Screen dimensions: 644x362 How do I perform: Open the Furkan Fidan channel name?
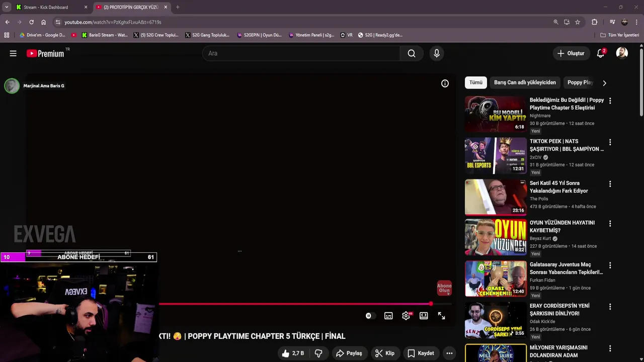click(542, 280)
